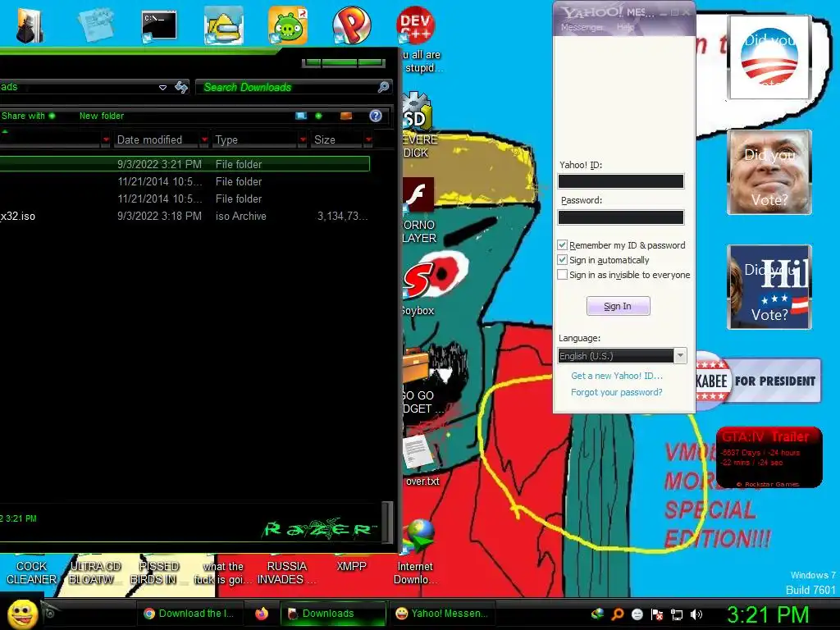Open the Peggle ball desktop icon
This screenshot has width=840, height=630.
click(351, 25)
